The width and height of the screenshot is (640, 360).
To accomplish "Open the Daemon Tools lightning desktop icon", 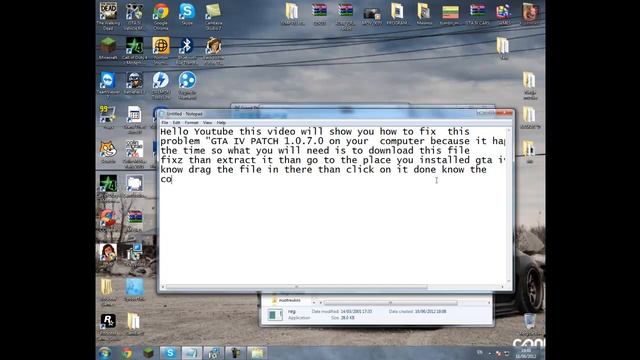I will point(160,85).
